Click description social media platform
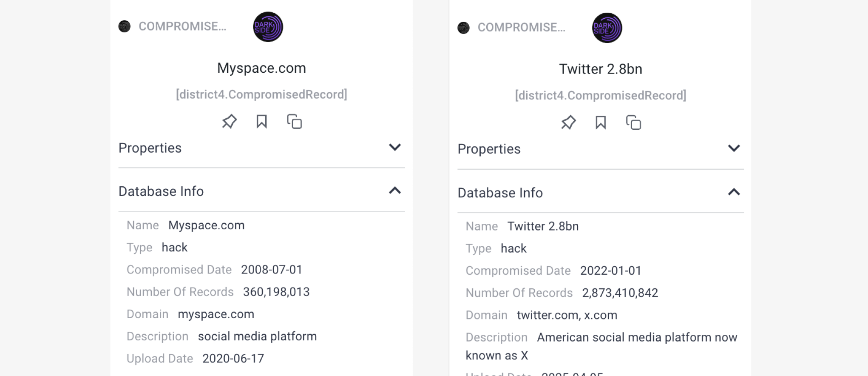 [x=258, y=336]
